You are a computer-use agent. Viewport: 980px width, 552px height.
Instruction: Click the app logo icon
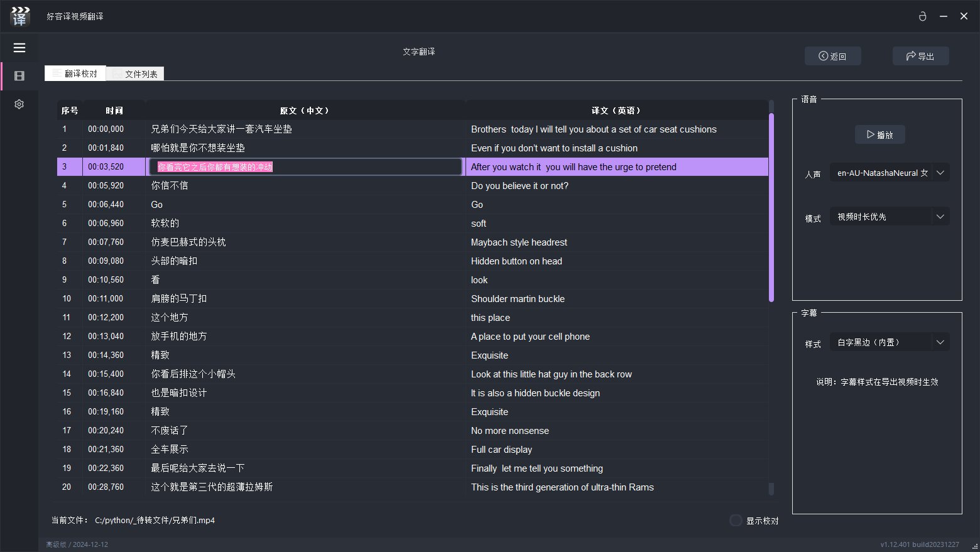click(20, 16)
